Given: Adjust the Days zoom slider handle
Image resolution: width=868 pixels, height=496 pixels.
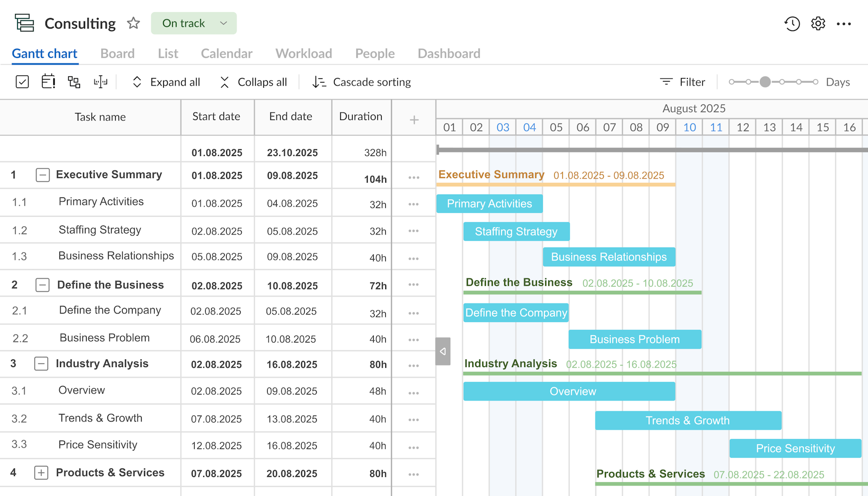Looking at the screenshot, I should coord(765,82).
